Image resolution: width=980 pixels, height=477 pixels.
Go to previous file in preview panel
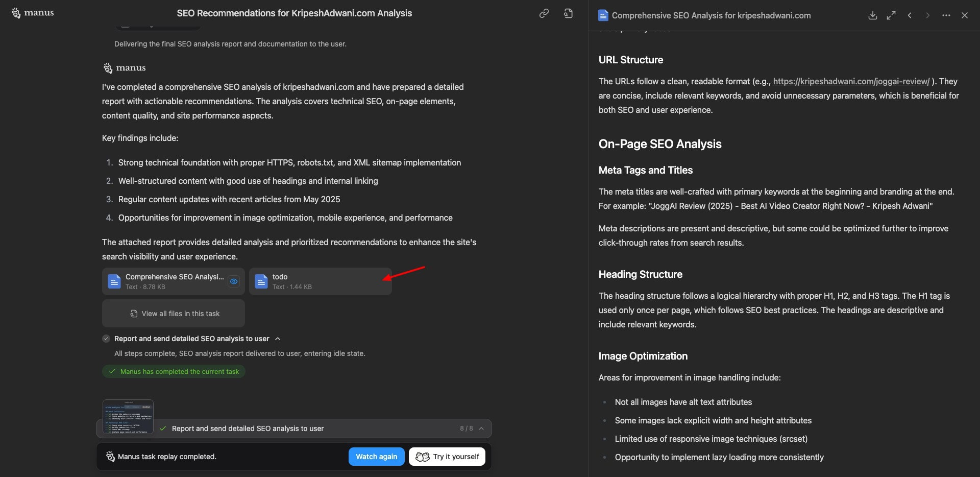coord(910,15)
